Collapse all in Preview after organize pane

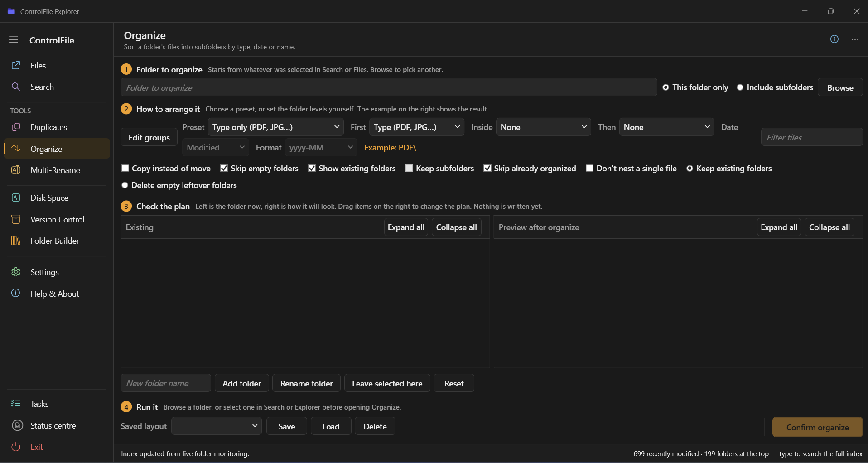pyautogui.click(x=829, y=227)
